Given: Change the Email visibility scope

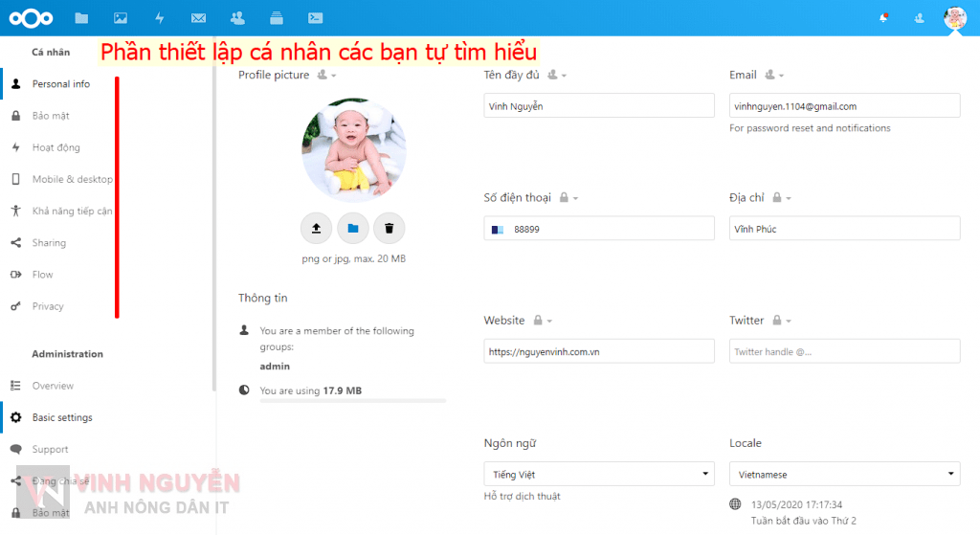Looking at the screenshot, I should click(775, 76).
